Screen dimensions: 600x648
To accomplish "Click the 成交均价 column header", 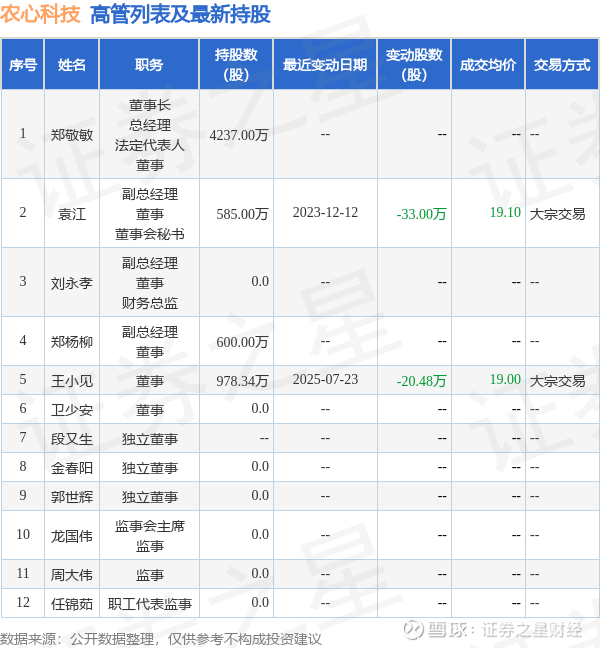I will tap(488, 64).
